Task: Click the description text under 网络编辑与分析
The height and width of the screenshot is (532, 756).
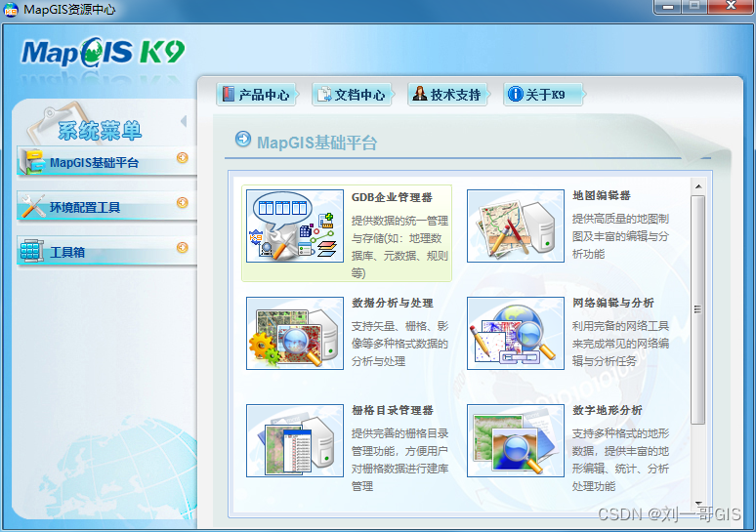Action: coord(620,344)
